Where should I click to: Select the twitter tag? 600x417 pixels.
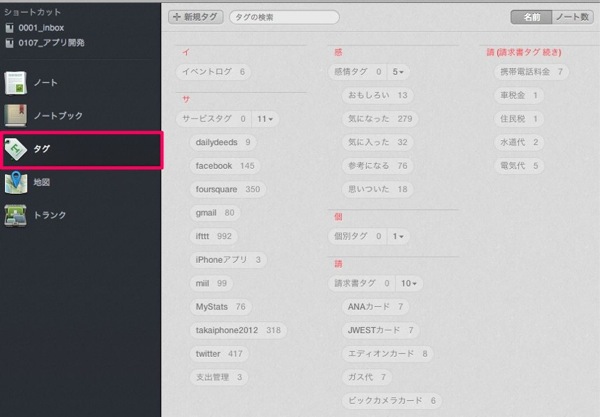pyautogui.click(x=219, y=354)
